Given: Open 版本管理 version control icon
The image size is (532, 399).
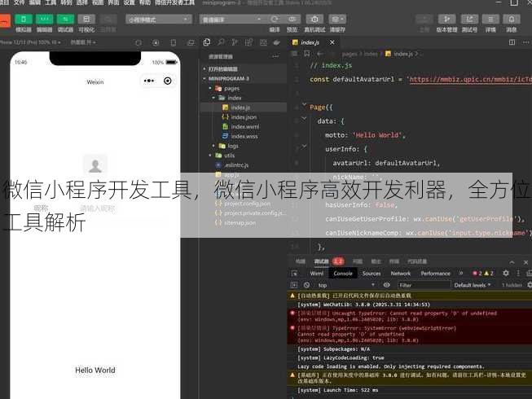Looking at the screenshot, I should click(x=446, y=19).
